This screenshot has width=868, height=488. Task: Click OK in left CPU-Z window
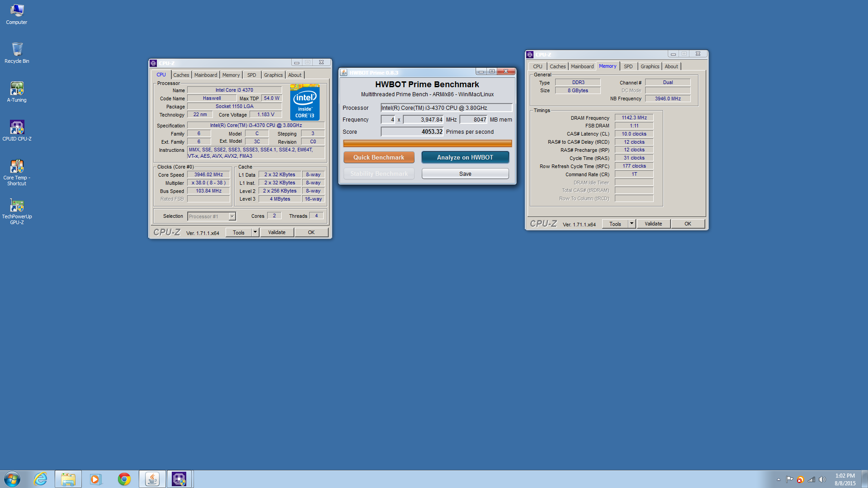[311, 232]
